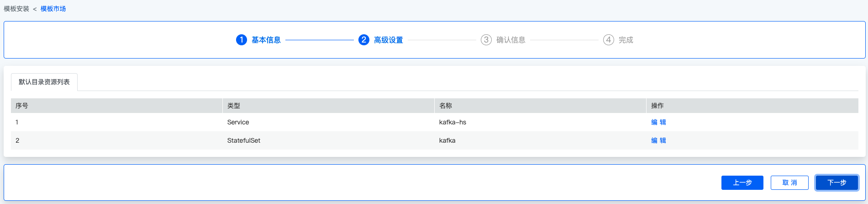
Task: Click the step 1 circle icon
Action: [x=242, y=40]
